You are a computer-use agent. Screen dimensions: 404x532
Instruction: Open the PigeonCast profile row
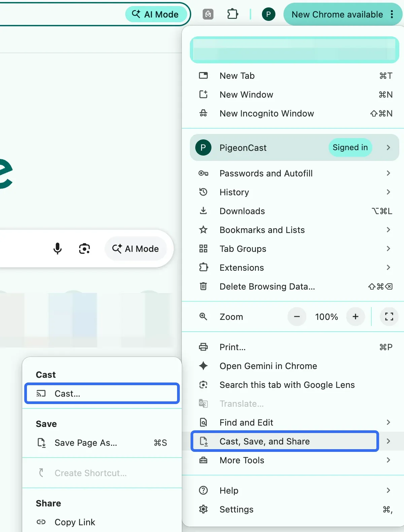pyautogui.click(x=295, y=147)
